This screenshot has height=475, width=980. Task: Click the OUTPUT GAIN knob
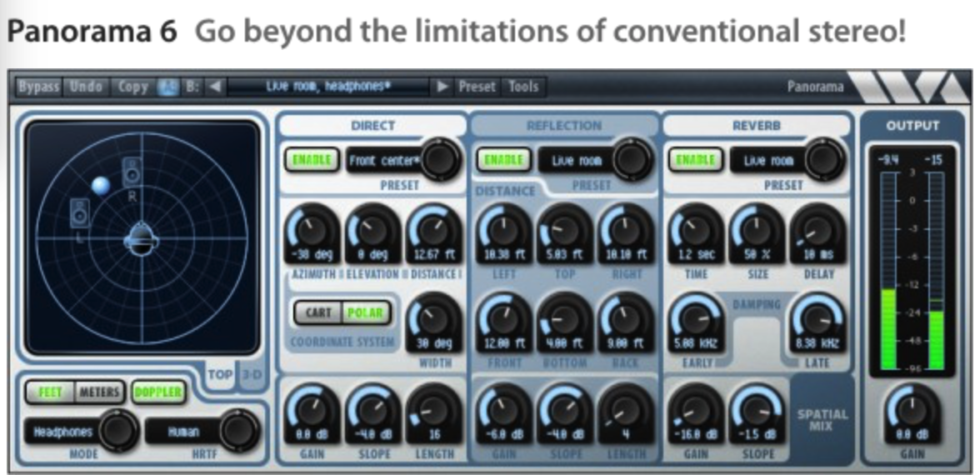point(912,412)
